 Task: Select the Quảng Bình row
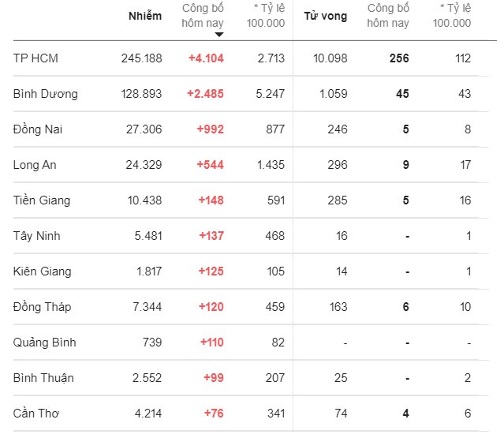coord(45,343)
